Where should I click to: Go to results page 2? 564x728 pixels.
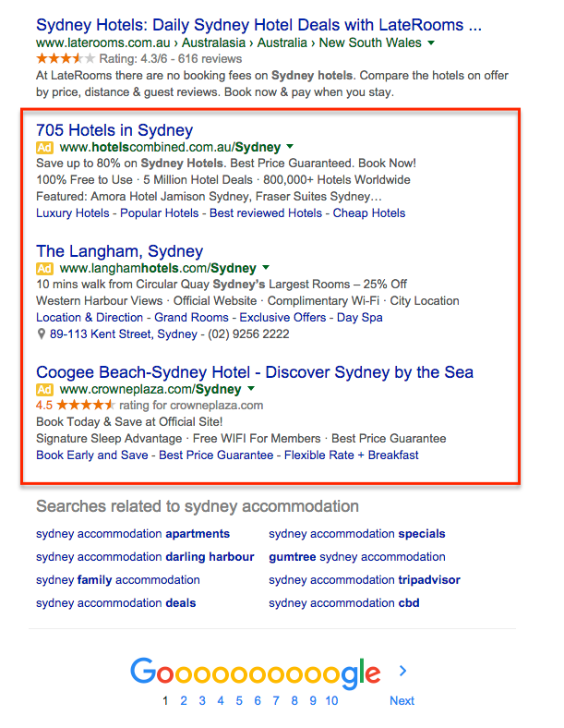pos(184,700)
